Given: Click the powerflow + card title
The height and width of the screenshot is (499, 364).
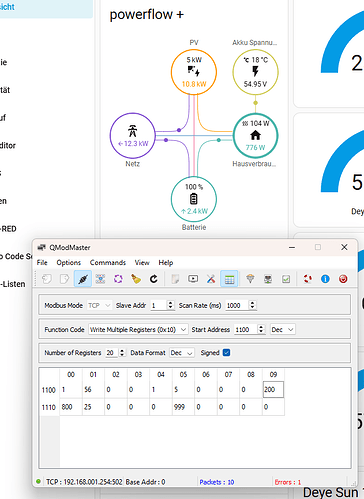Looking at the screenshot, I should [x=146, y=15].
